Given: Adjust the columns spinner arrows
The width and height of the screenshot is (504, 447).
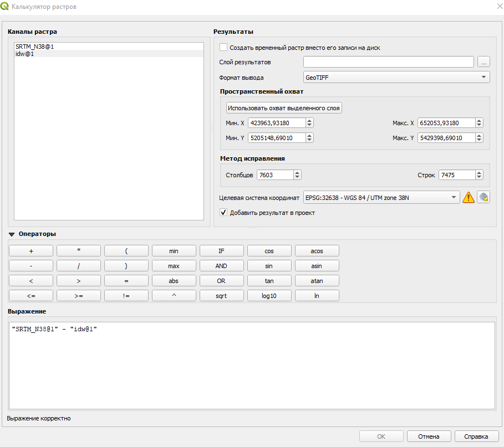Looking at the screenshot, I should tap(297, 174).
